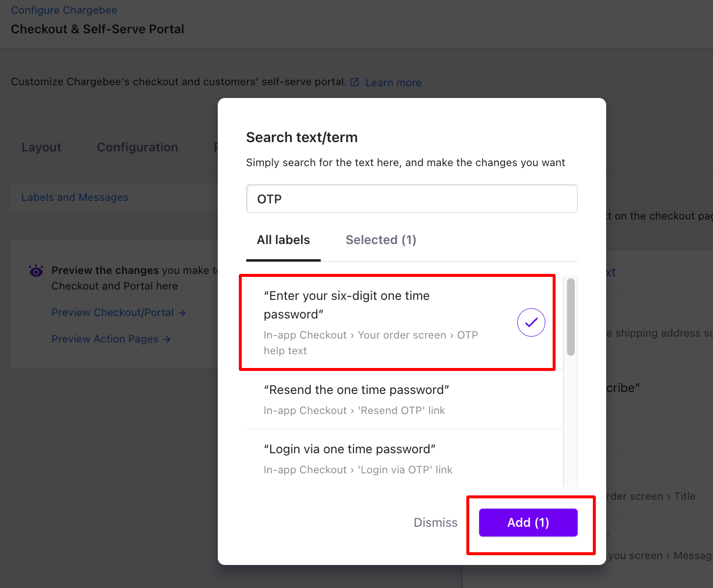This screenshot has width=713, height=588.
Task: Click the external link icon before Learn more
Action: (x=355, y=82)
